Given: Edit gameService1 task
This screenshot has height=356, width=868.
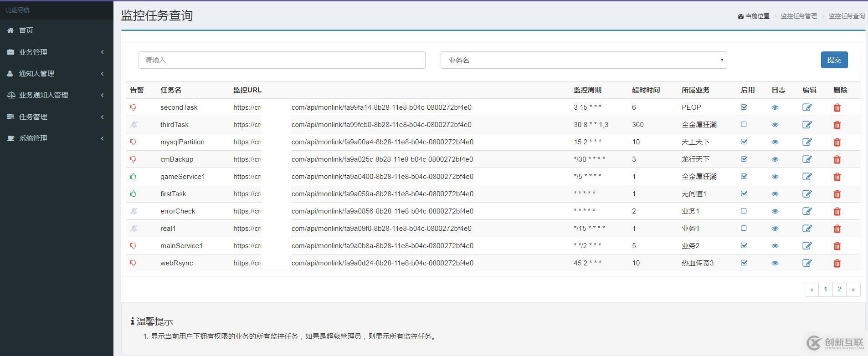Looking at the screenshot, I should (x=807, y=177).
